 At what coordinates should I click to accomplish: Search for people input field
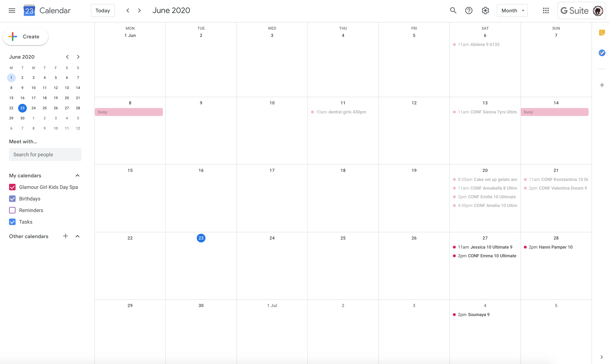click(x=45, y=155)
